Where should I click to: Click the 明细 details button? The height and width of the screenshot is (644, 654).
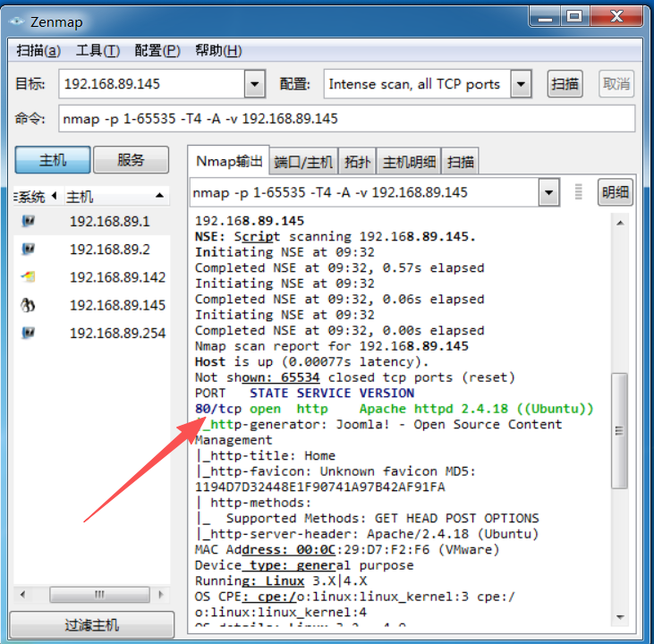coord(616,192)
